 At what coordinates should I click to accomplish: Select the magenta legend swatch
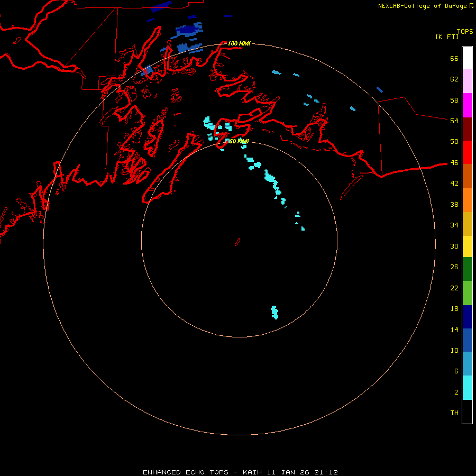coord(467,105)
